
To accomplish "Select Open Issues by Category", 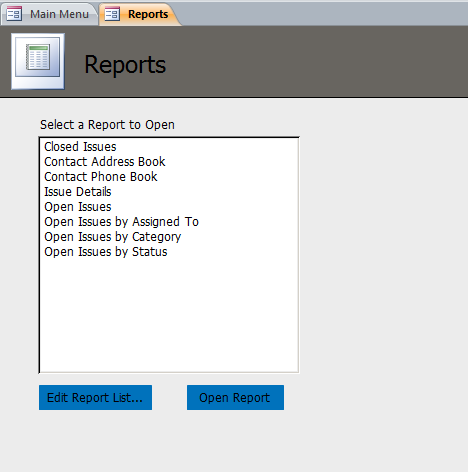I will click(x=169, y=237).
